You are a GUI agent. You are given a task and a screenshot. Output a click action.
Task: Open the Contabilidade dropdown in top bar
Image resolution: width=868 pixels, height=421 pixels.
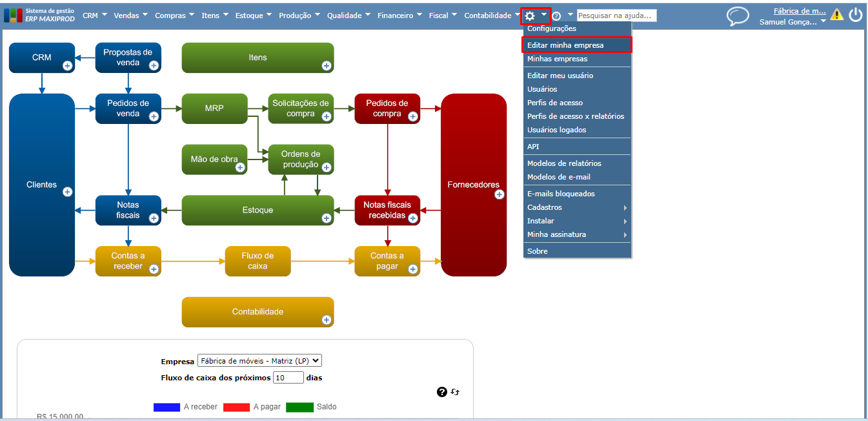pos(492,15)
